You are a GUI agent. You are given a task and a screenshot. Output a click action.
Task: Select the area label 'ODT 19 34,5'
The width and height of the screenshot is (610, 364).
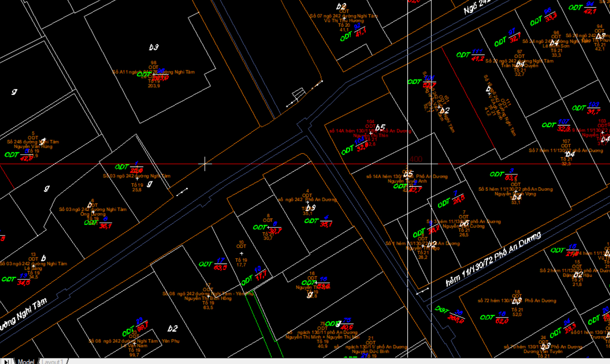(16, 279)
